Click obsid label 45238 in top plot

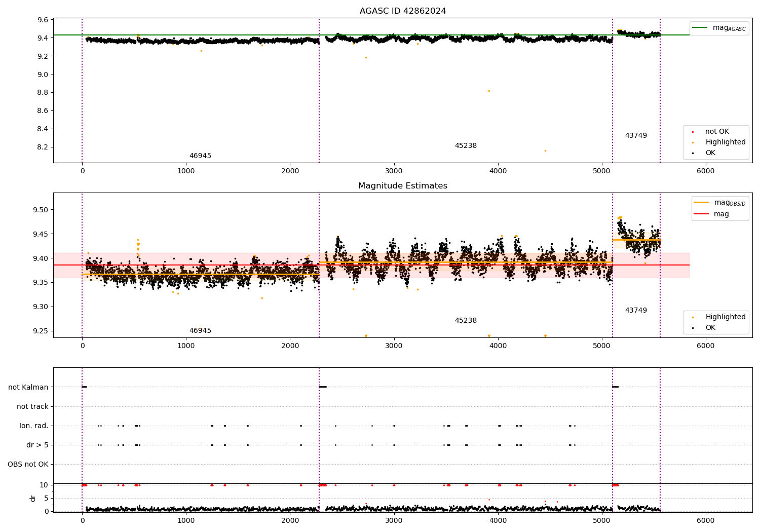click(x=466, y=146)
